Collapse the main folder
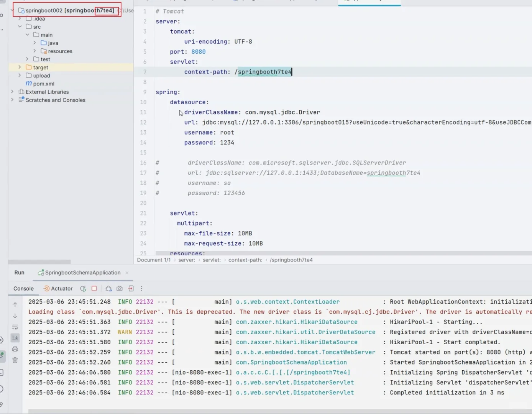This screenshot has width=532, height=414. (x=27, y=34)
